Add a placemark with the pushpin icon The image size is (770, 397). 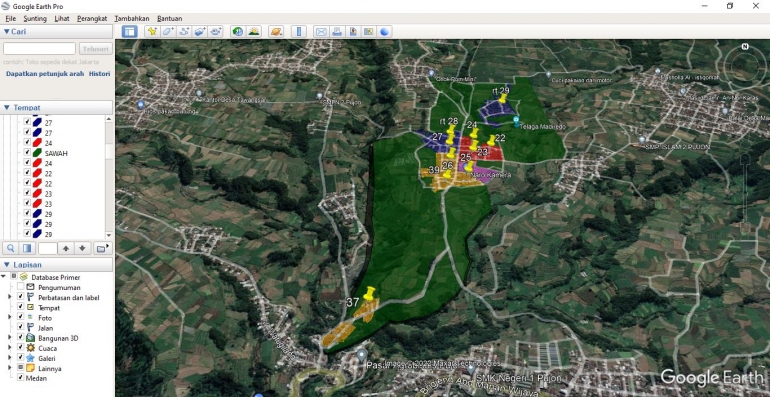[152, 32]
